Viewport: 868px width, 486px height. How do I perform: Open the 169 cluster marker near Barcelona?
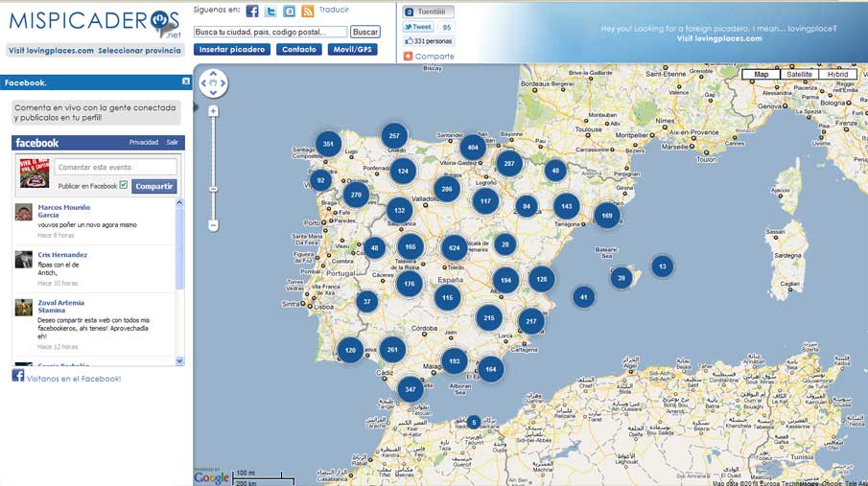tap(607, 216)
